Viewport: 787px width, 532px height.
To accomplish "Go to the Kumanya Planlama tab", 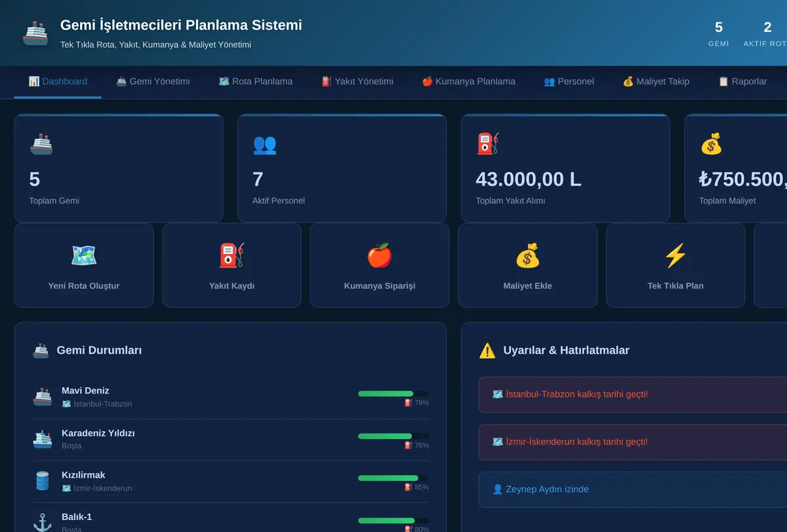I will coord(468,81).
